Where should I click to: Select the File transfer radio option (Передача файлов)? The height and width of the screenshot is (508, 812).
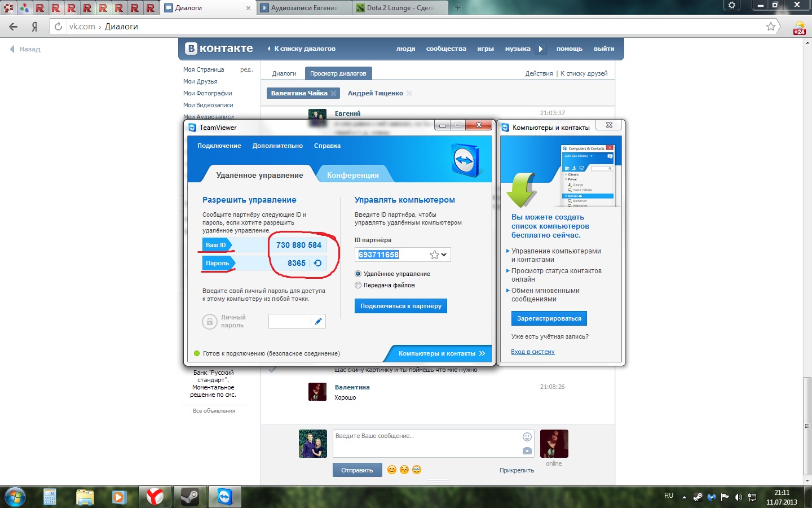[358, 285]
